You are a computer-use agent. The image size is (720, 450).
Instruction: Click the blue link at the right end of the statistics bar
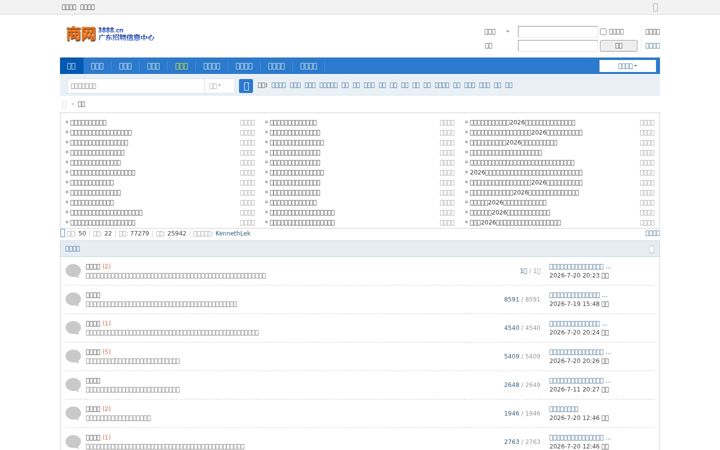click(652, 233)
